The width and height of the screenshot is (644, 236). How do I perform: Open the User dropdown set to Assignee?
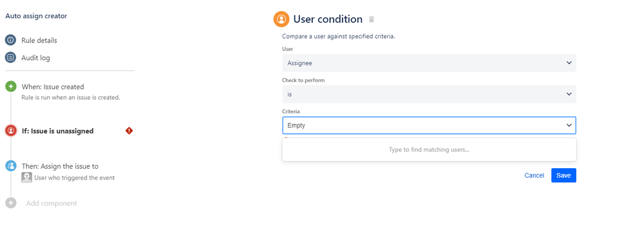(429, 63)
